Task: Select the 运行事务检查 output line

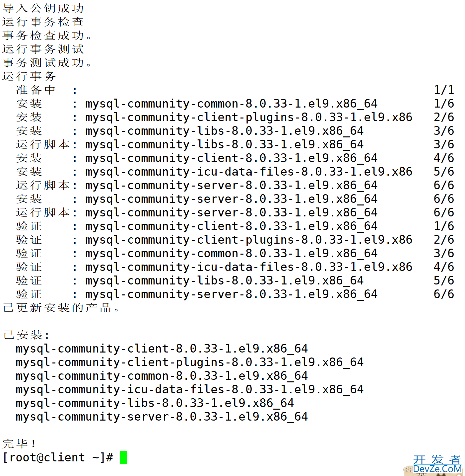Action: tap(43, 22)
